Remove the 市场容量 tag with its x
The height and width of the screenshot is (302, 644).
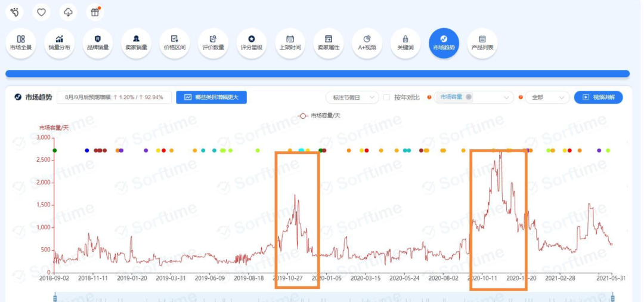coord(469,97)
